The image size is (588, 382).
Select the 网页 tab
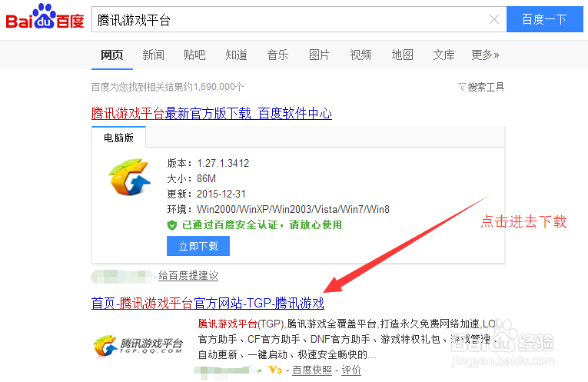pos(111,55)
